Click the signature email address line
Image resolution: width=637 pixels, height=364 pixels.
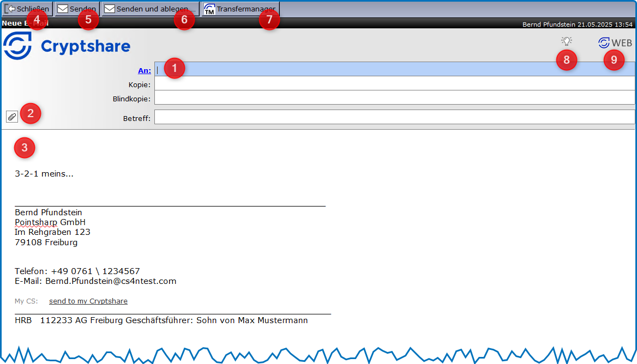(95, 281)
